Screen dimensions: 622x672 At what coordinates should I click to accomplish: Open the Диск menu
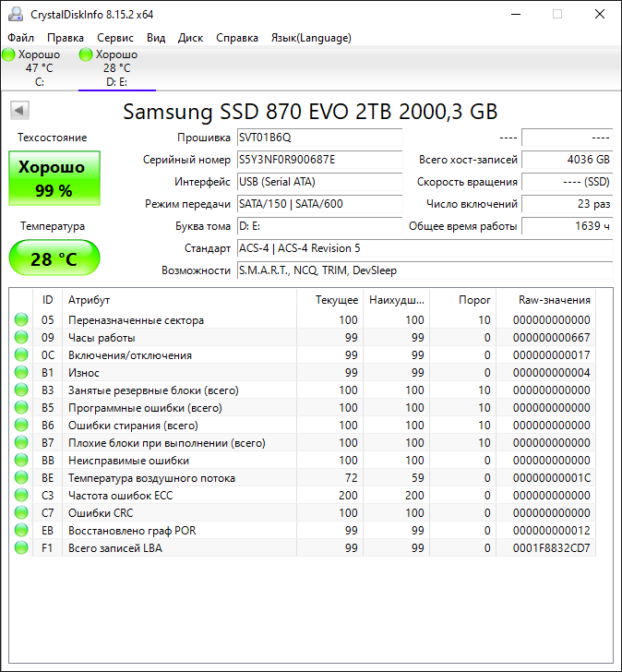click(191, 38)
